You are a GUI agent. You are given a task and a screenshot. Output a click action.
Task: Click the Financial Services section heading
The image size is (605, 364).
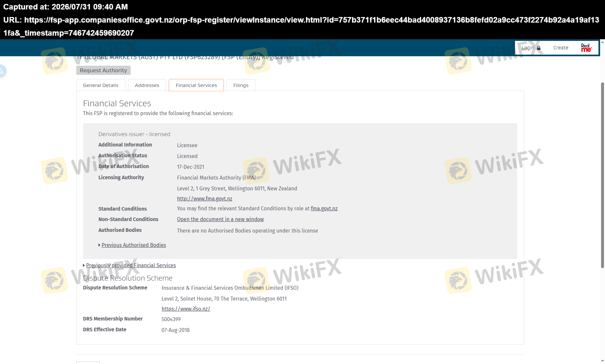pyautogui.click(x=117, y=103)
